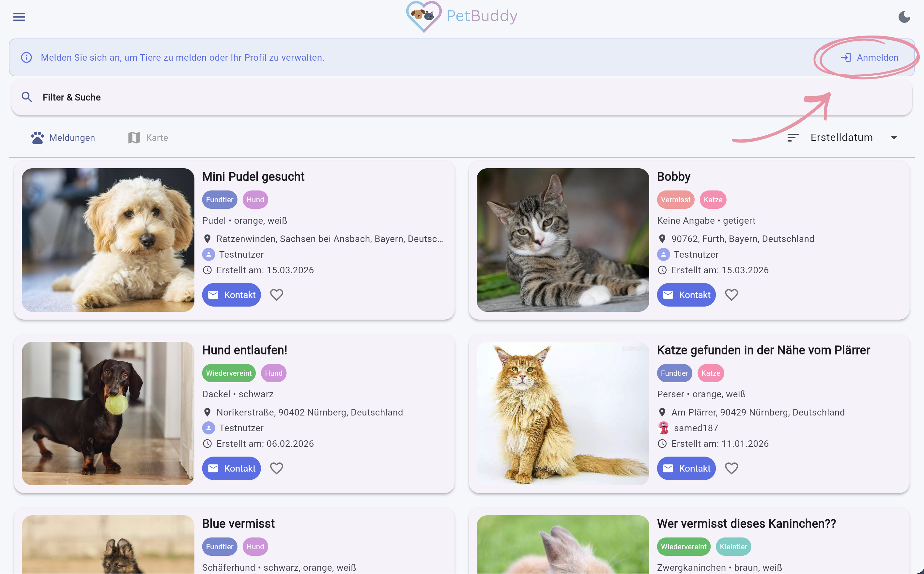Screen dimensions: 924x574
Task: Contact poster of Mini Pudel gesucht
Action: point(231,295)
